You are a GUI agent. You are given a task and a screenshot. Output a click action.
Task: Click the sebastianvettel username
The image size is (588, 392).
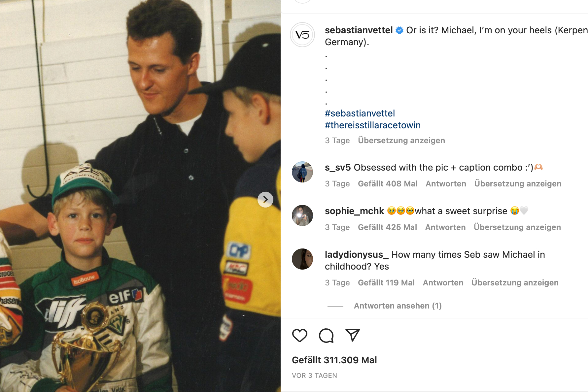[x=359, y=30]
